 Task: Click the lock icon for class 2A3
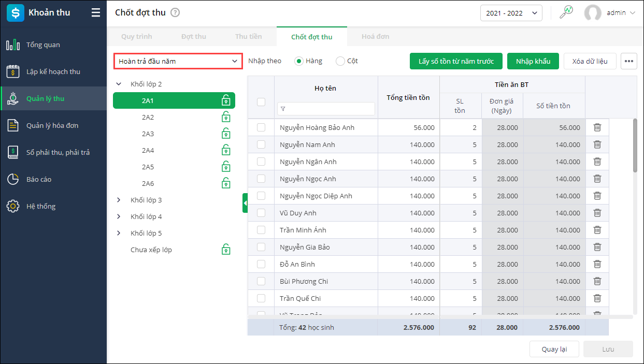point(226,134)
